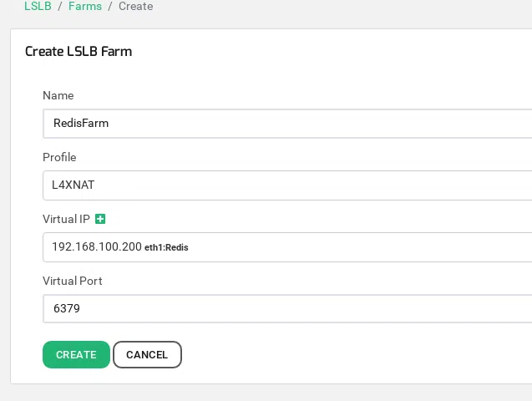Click the Virtual IP label text
532x401 pixels.
(66, 219)
